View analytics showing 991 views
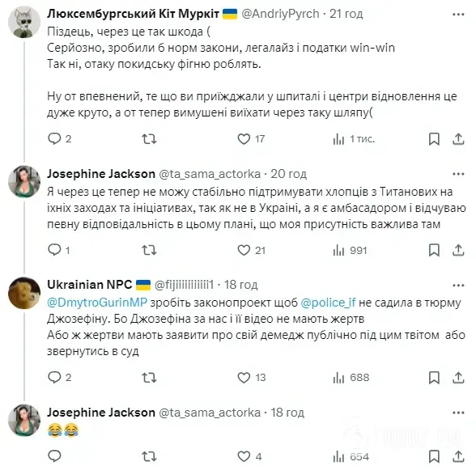This screenshot has width=476, height=470. tap(350, 250)
